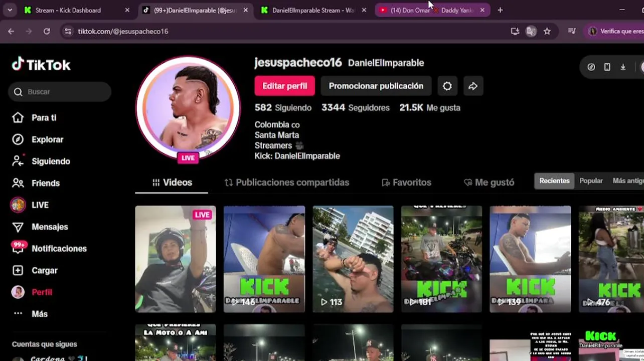Click the coin compass icon at top right
The width and height of the screenshot is (644, 361).
[591, 67]
